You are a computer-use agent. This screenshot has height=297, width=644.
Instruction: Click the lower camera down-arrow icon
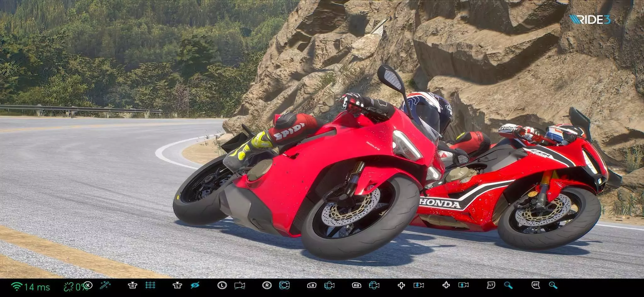(419, 285)
